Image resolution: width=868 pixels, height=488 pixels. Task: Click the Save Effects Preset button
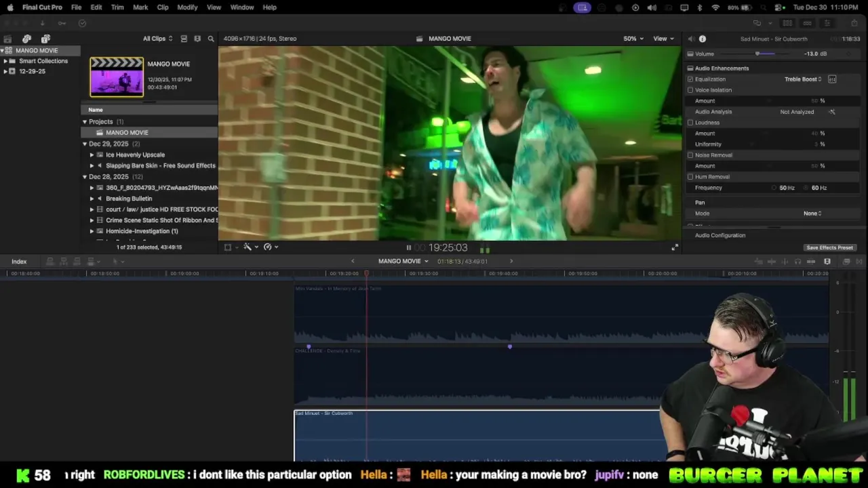click(x=829, y=248)
